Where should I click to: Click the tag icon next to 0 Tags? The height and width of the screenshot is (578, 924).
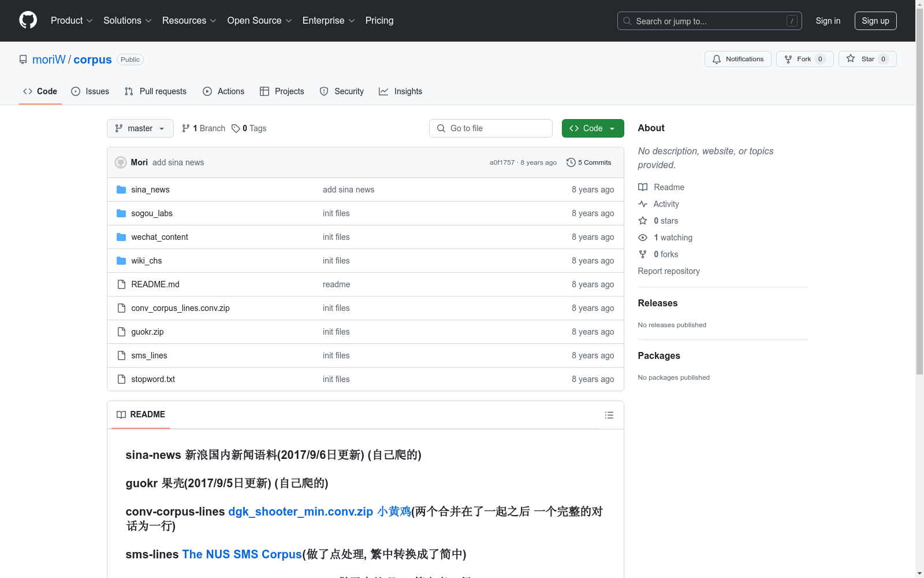236,128
